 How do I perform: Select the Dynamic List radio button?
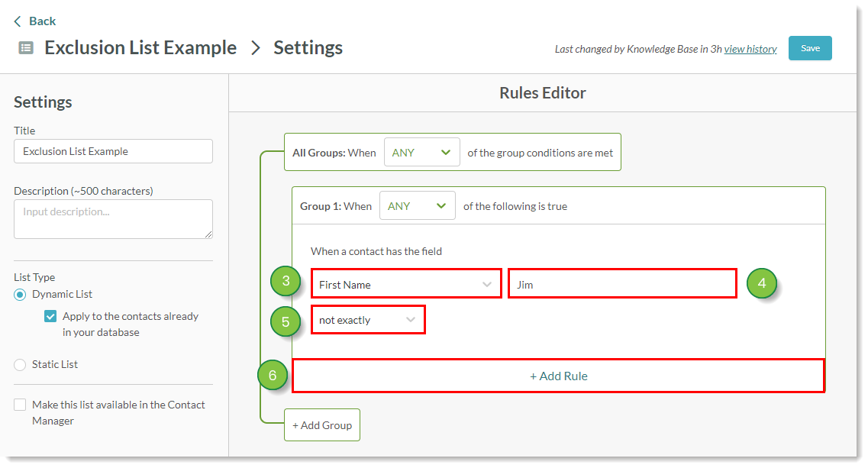coord(20,295)
